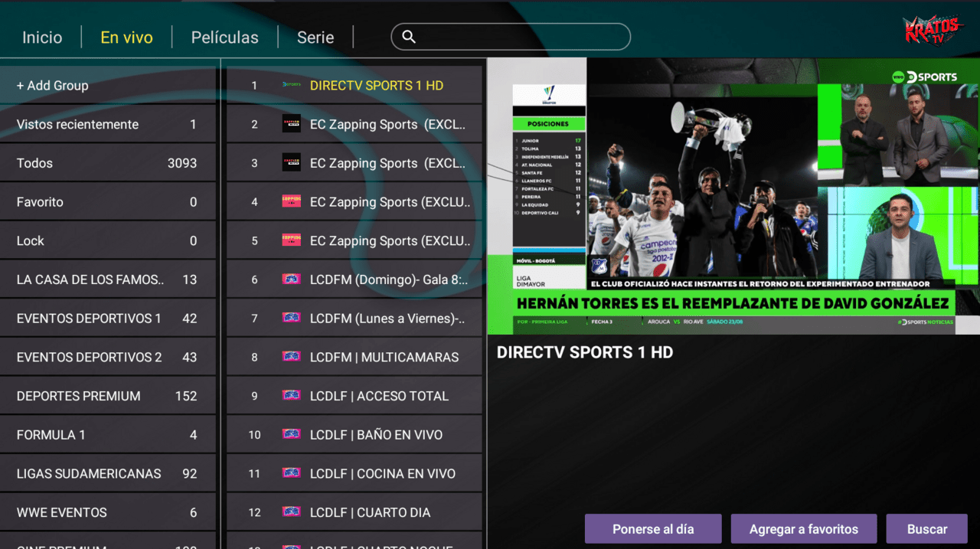This screenshot has width=980, height=549.
Task: Go to the Serie tab
Action: pyautogui.click(x=315, y=37)
